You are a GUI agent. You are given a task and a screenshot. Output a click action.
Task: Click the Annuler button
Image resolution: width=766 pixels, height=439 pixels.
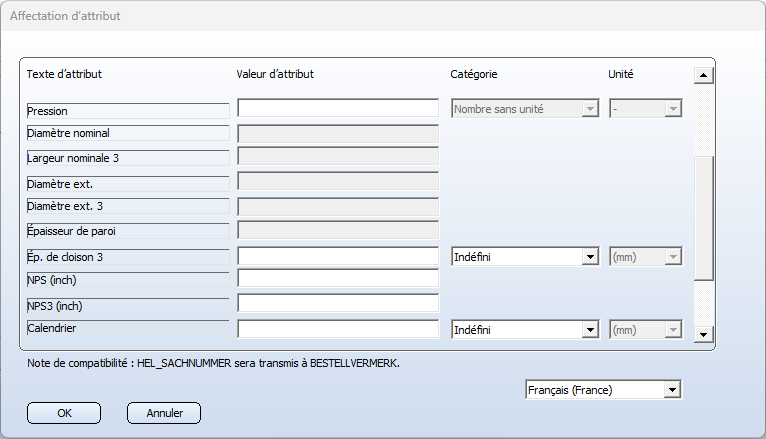(x=164, y=412)
